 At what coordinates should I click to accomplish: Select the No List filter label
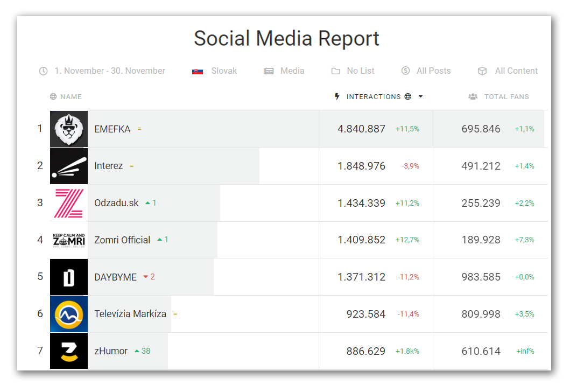pyautogui.click(x=361, y=71)
